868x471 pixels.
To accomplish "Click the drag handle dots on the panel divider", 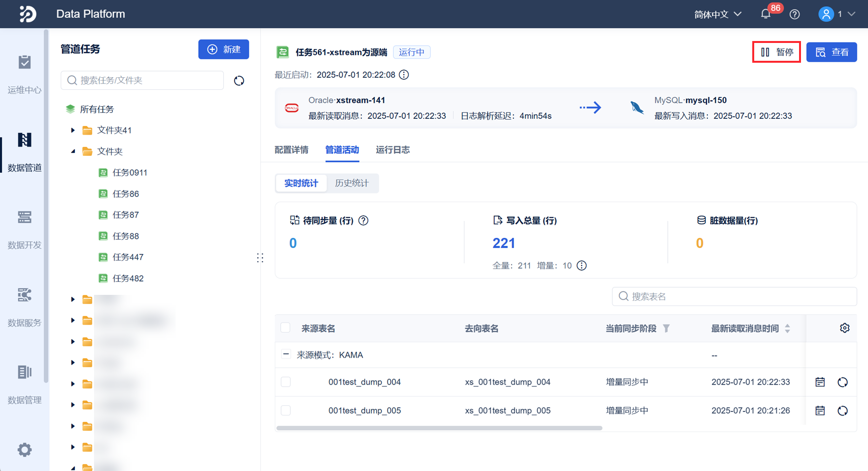I will click(x=260, y=258).
